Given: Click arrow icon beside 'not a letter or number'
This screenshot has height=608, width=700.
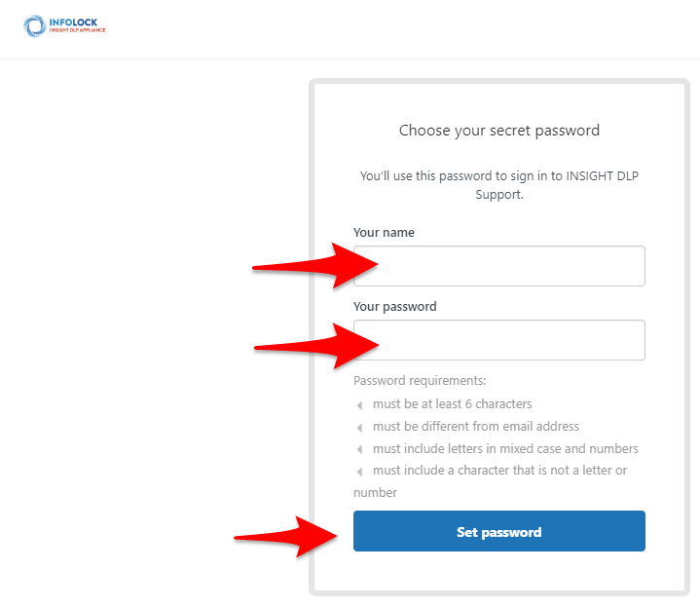Looking at the screenshot, I should point(360,472).
